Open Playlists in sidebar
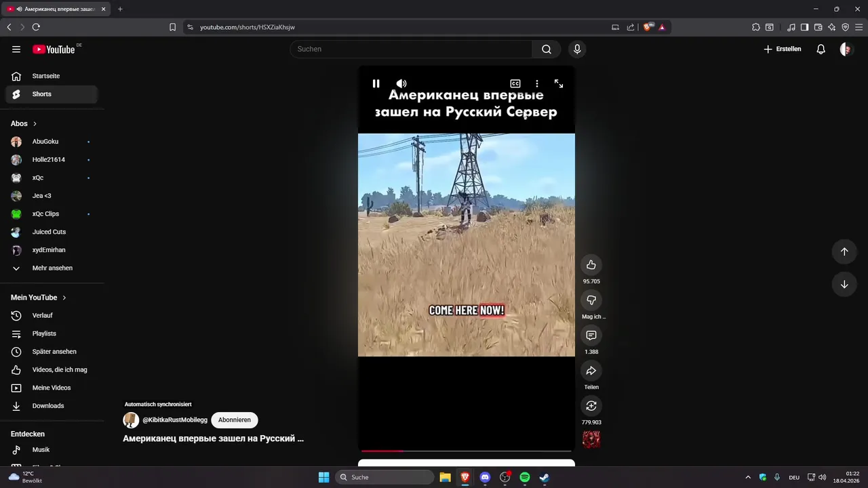Viewport: 868px width, 488px height. click(52, 333)
